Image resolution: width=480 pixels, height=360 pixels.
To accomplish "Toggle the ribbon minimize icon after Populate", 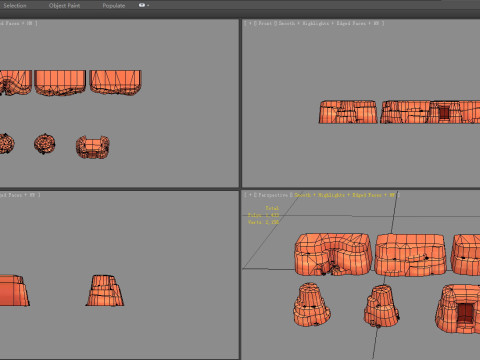I will pos(142,5).
